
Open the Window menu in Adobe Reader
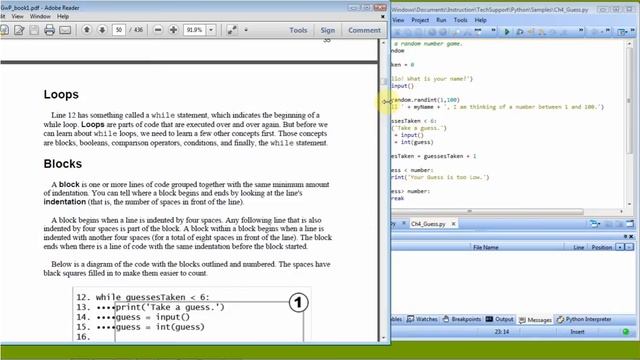tap(40, 16)
